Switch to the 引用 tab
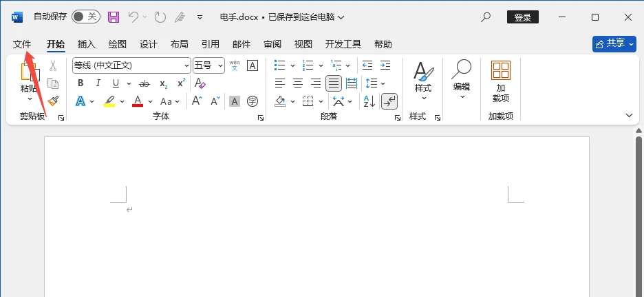This screenshot has width=644, height=297. (211, 44)
